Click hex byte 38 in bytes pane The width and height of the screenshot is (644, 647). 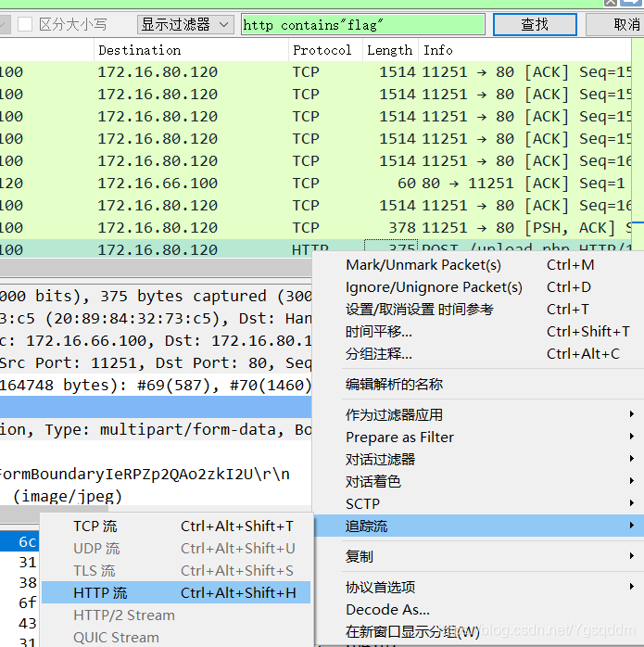(x=28, y=583)
